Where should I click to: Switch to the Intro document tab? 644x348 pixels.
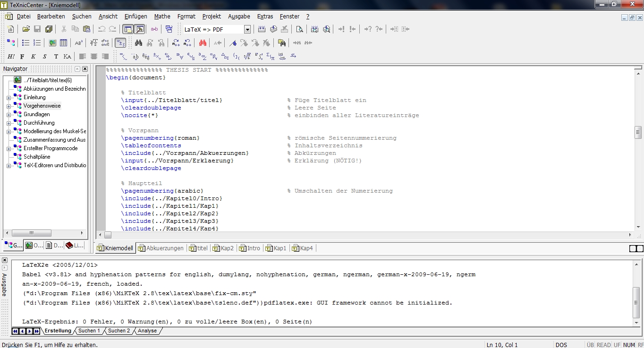(x=250, y=248)
